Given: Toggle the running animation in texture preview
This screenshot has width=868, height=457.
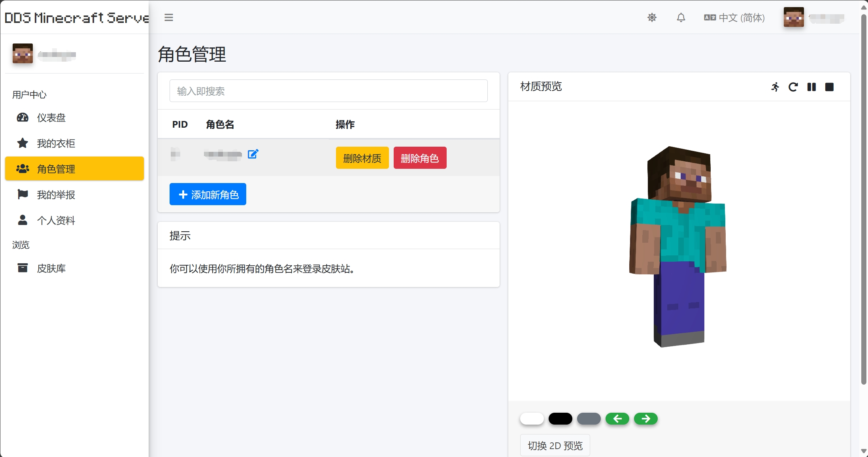Looking at the screenshot, I should pos(775,87).
